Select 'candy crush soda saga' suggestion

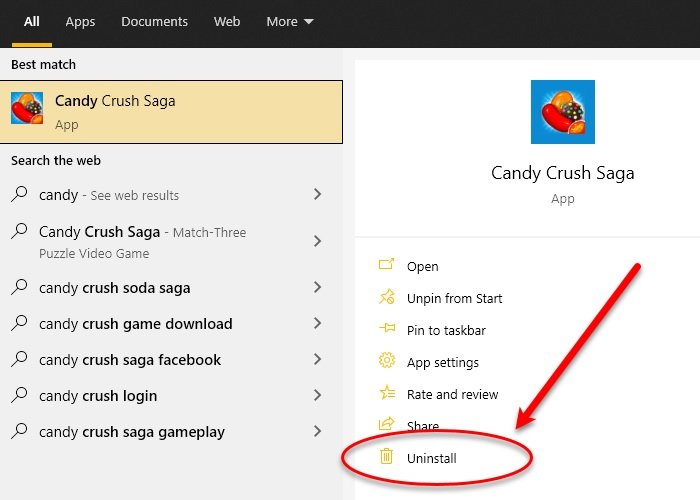[171, 288]
